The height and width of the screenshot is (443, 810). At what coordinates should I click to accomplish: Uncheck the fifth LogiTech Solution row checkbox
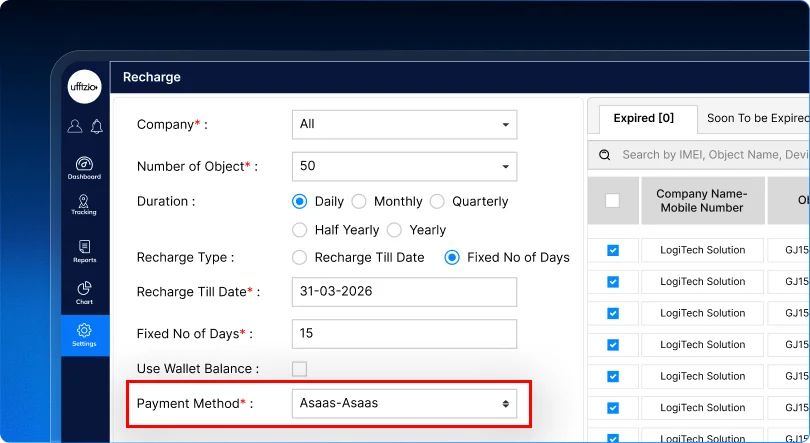click(x=613, y=376)
